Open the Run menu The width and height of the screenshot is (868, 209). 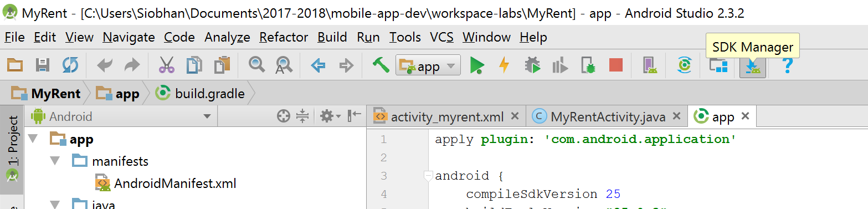[368, 37]
